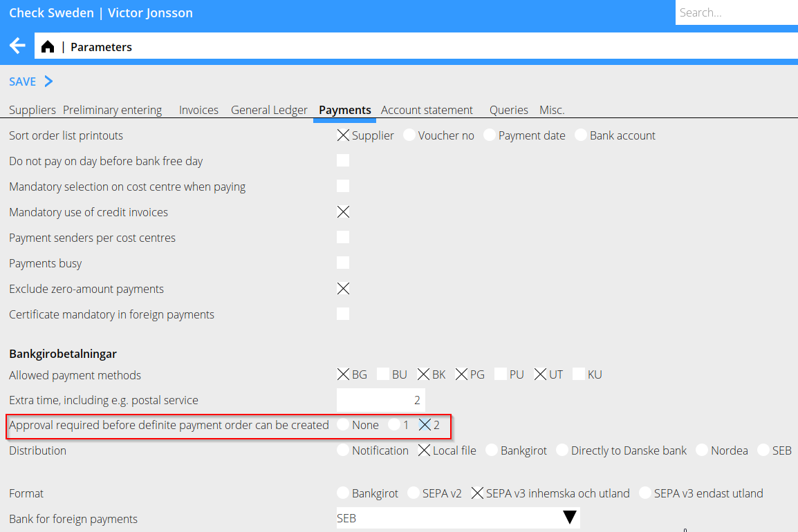Image resolution: width=798 pixels, height=532 pixels.
Task: Select None for approval required
Action: [343, 425]
